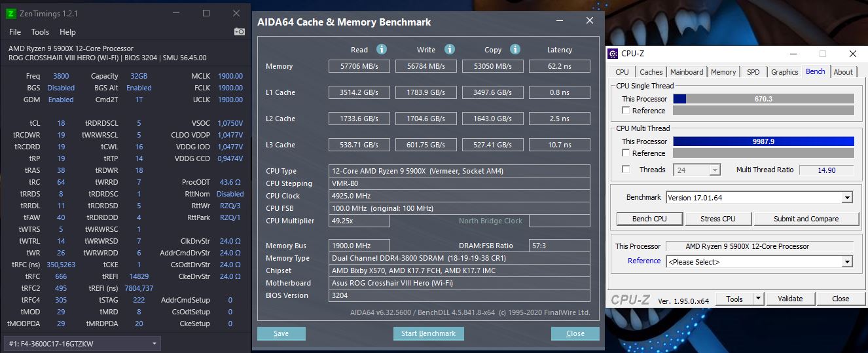Click the ProcODT value 43.6 Ω
Screen dimensions: 868x353
pos(230,182)
